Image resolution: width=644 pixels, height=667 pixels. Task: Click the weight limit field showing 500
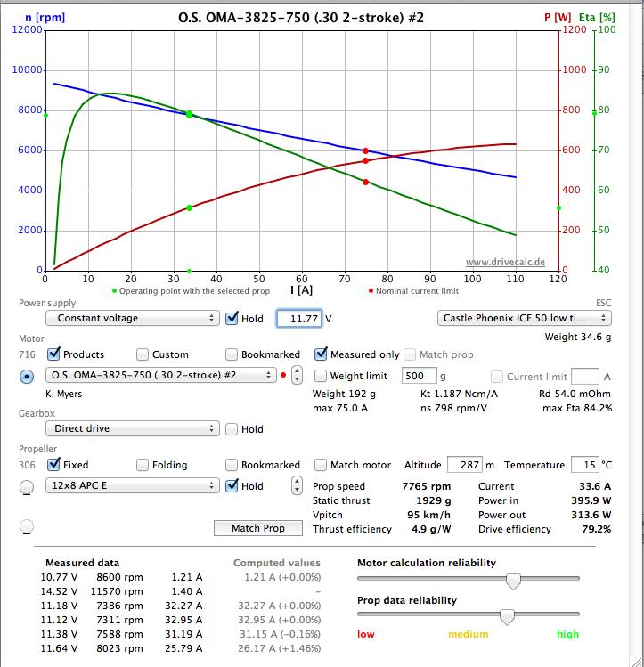pos(419,376)
